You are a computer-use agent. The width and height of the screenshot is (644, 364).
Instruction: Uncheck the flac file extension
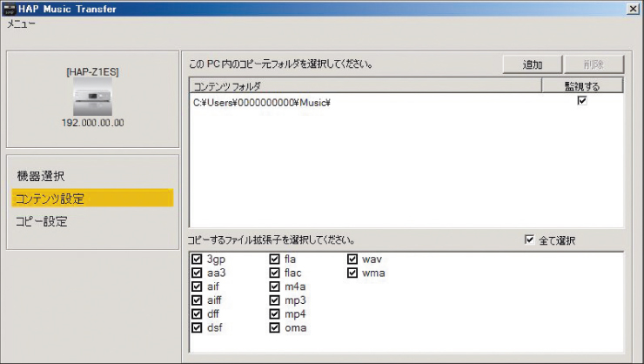(x=275, y=273)
